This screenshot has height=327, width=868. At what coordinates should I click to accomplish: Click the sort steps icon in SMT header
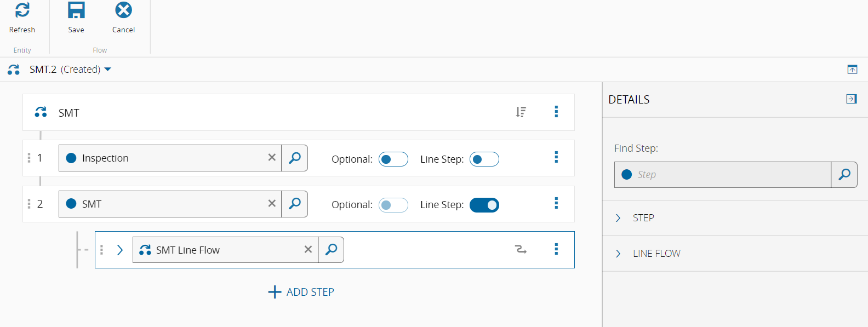click(521, 112)
